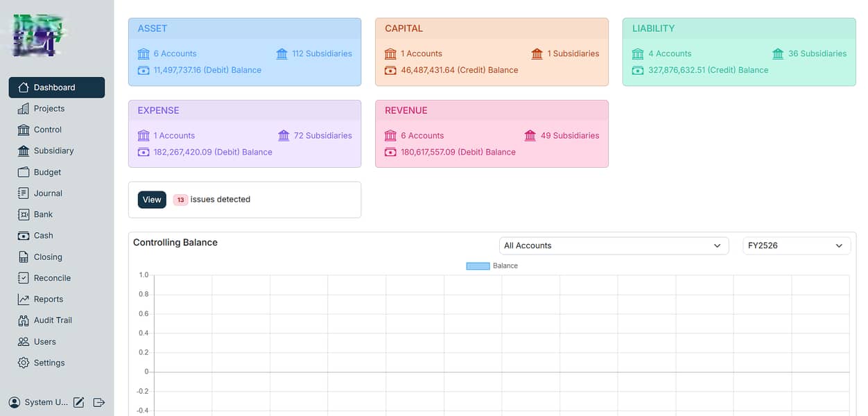868x416 pixels.
Task: Click the Projects chart icon
Action: click(x=24, y=109)
